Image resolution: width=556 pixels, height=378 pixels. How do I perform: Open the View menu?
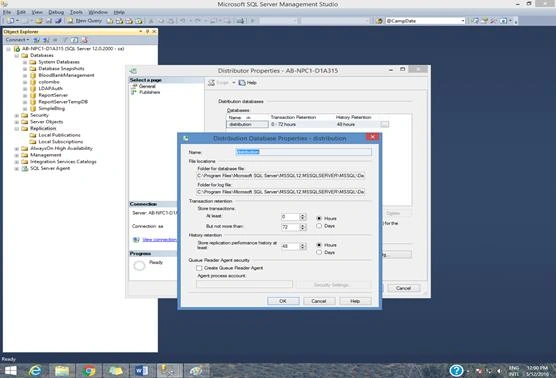(37, 12)
